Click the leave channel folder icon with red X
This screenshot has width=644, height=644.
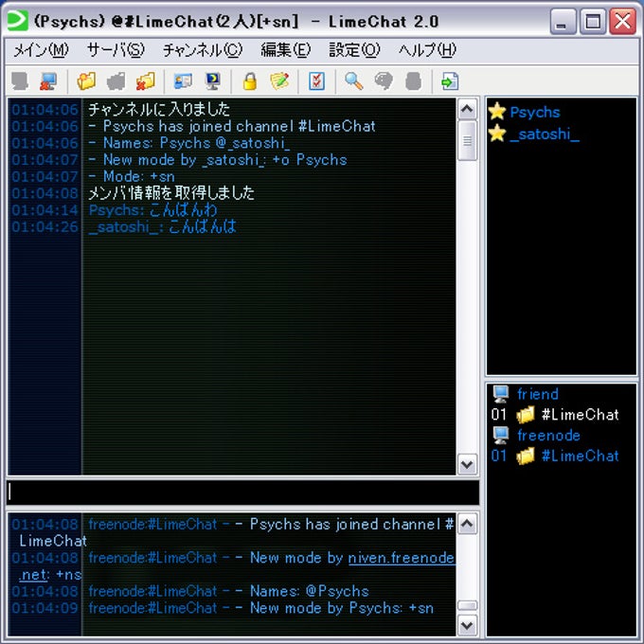pos(146,80)
